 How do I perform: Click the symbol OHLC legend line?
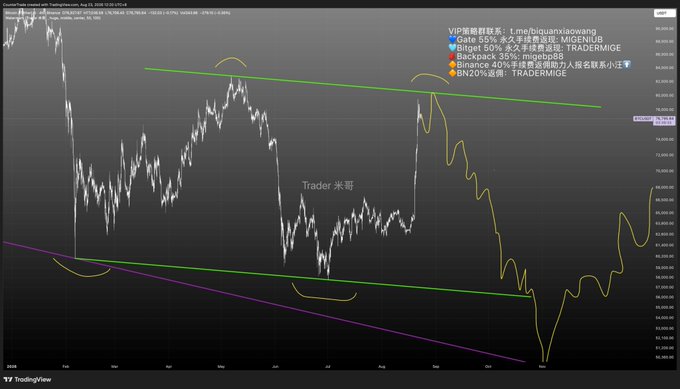point(118,13)
